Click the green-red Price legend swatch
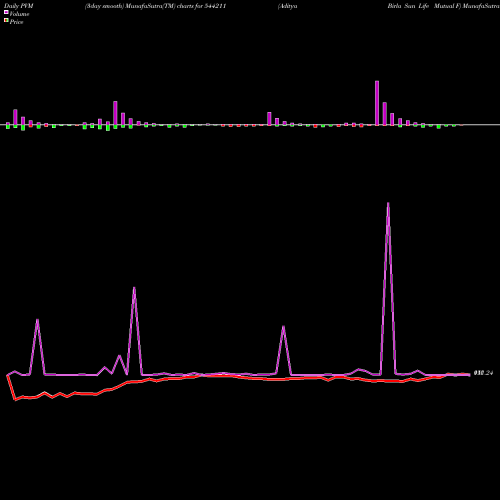Viewport: 500px width, 500px height. coord(6,21)
